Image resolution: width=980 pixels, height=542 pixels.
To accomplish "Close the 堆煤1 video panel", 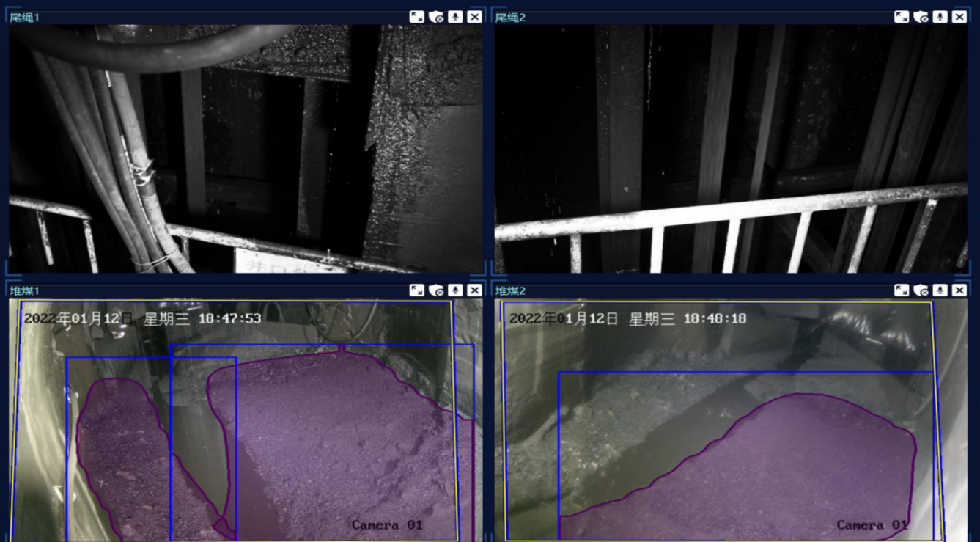I will [x=474, y=290].
